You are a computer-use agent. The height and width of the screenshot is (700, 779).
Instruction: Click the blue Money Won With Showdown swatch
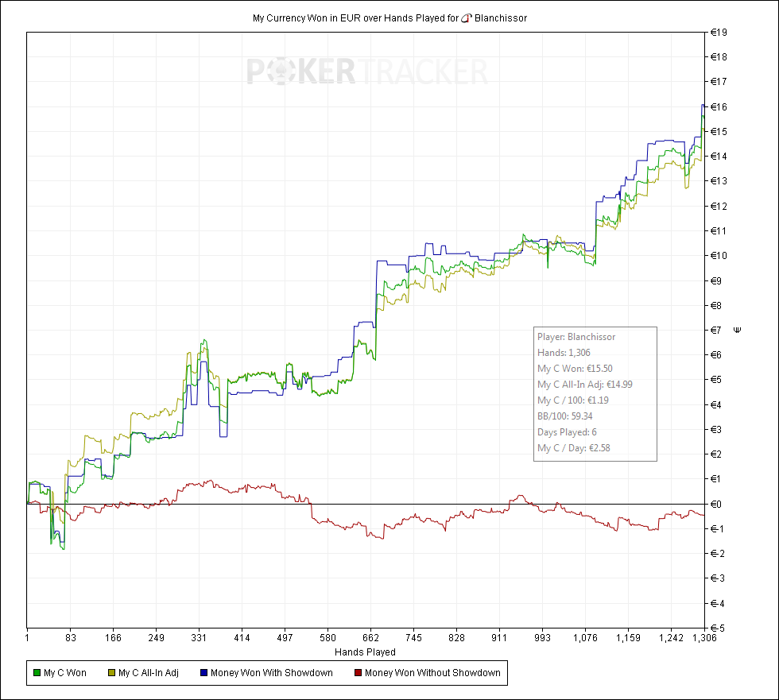tap(203, 673)
